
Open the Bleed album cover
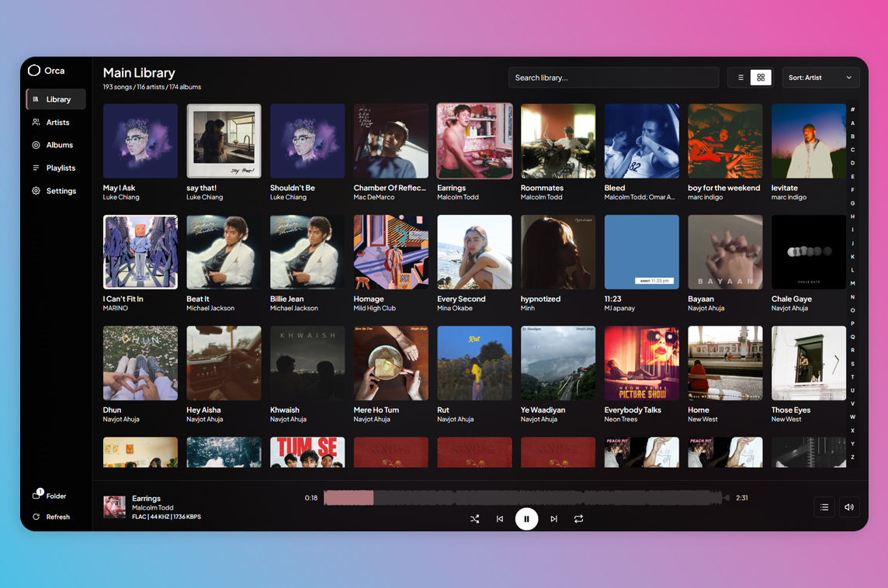coord(642,141)
